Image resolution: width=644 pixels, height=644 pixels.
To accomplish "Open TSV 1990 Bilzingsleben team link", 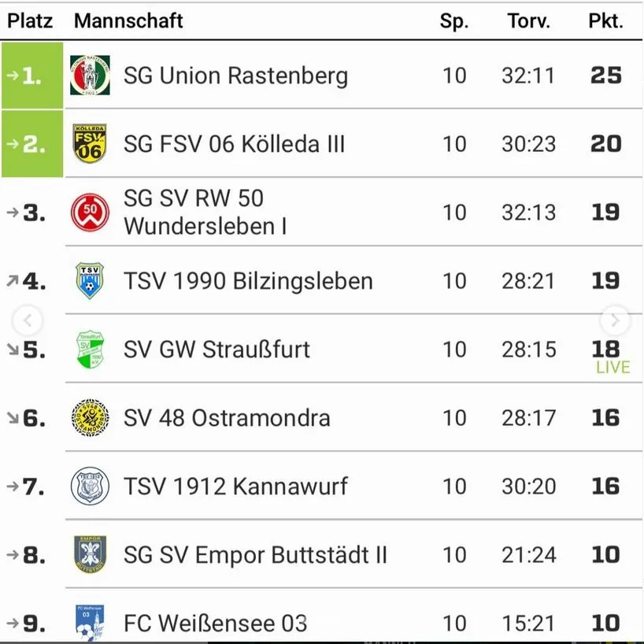I will (248, 281).
